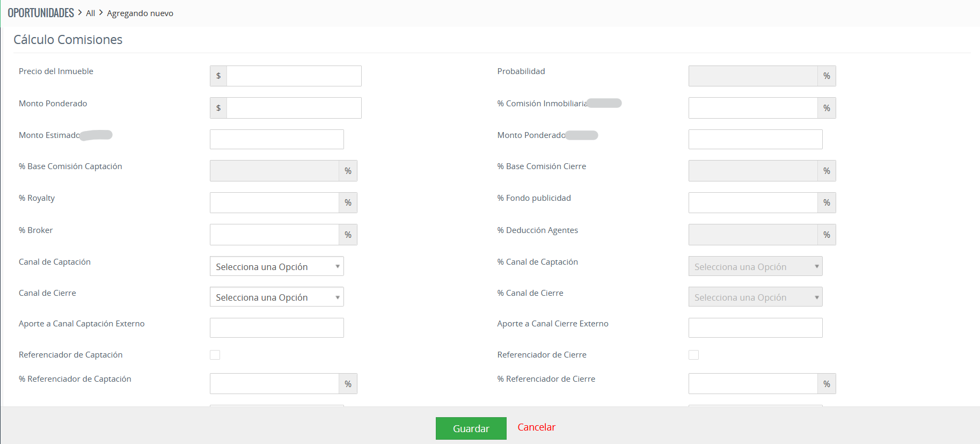Click percent symbol of Base Comisión Cierre
This screenshot has height=444, width=980.
tap(827, 171)
